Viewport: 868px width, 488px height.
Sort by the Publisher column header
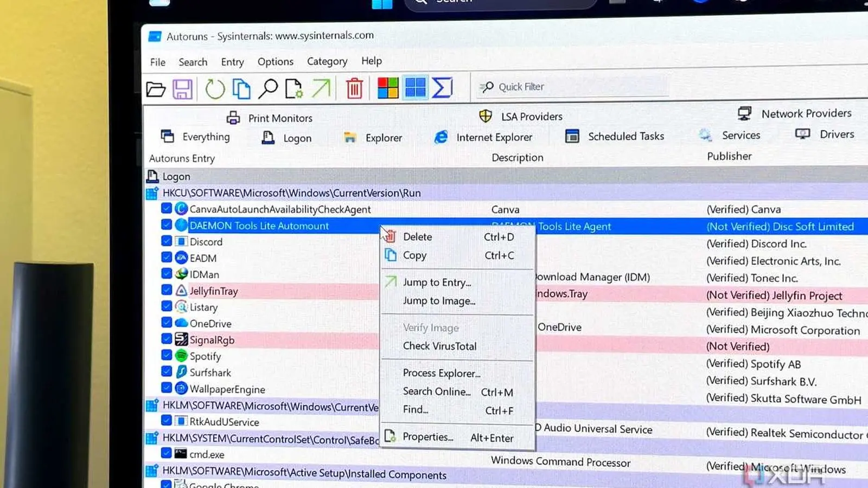coord(729,156)
